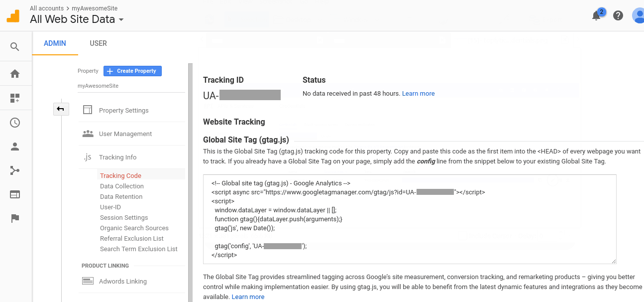Open Data Retention settings
644x302 pixels.
pyautogui.click(x=121, y=197)
